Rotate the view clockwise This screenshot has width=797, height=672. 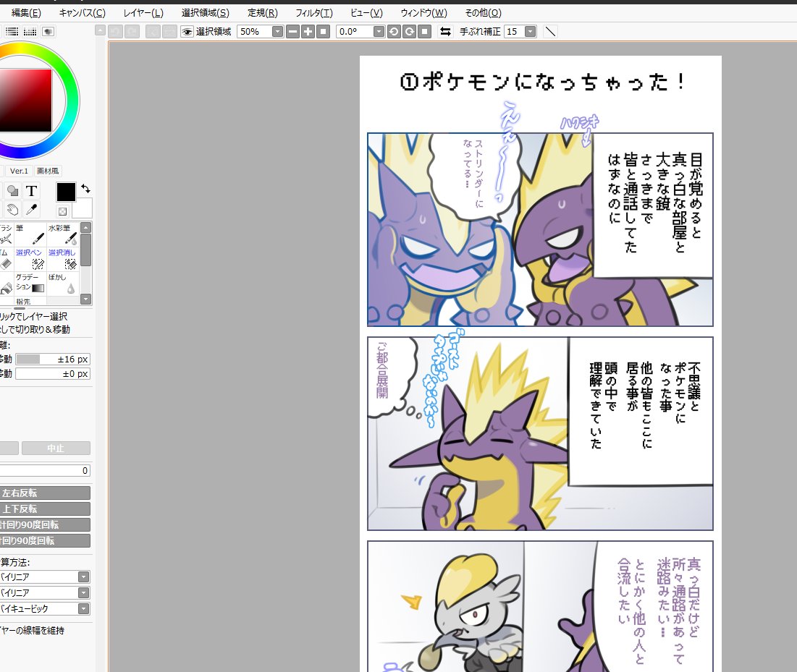point(410,32)
